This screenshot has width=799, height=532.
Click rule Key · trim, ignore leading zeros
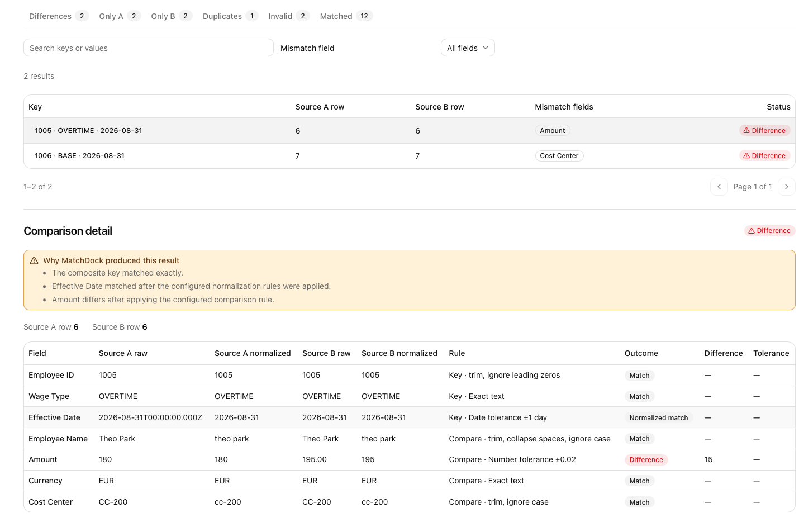point(504,375)
